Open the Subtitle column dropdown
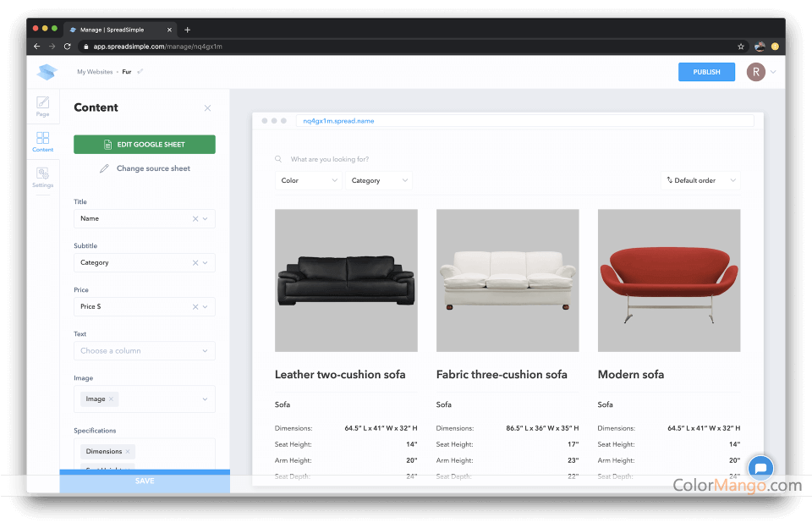The image size is (812, 528). point(205,262)
